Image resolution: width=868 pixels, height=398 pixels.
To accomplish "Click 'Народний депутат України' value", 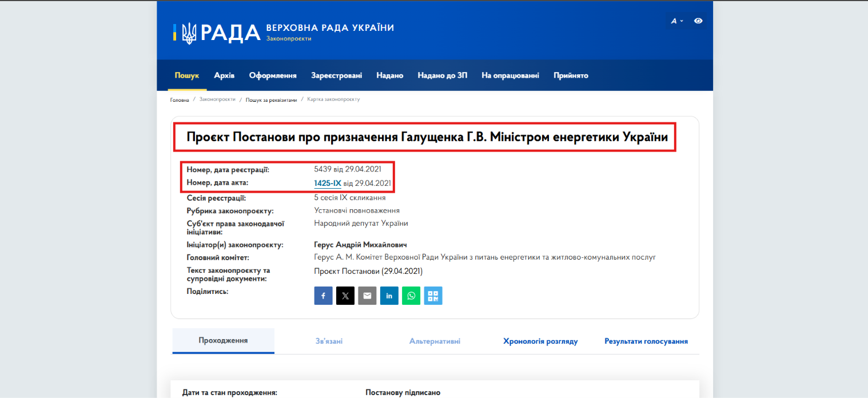I will (361, 224).
